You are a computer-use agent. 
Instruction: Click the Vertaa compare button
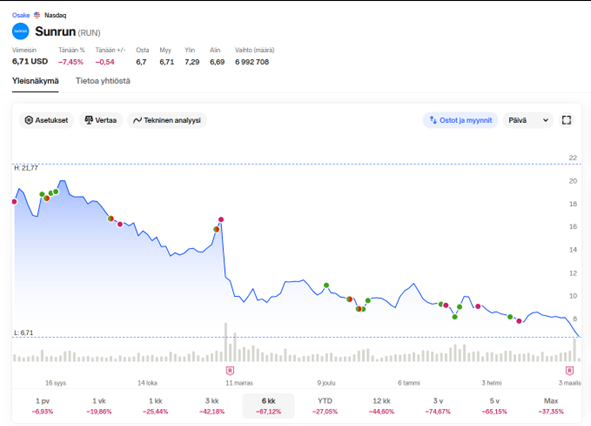tap(101, 120)
